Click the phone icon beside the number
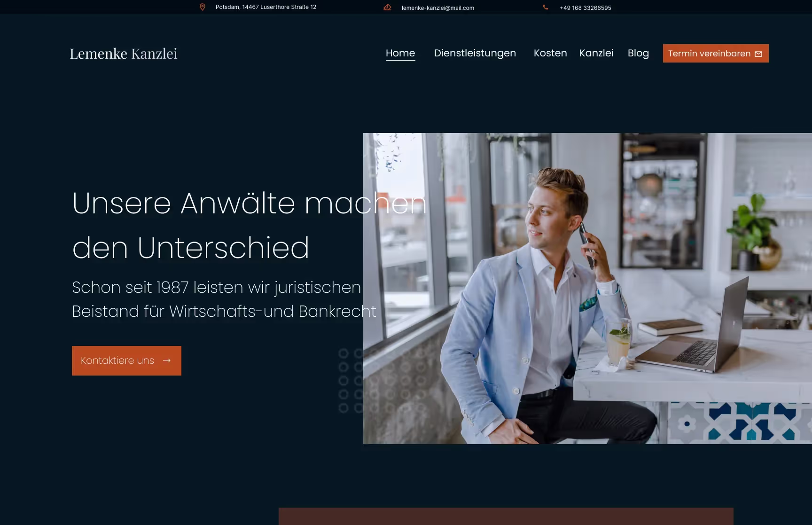This screenshot has width=812, height=525. tap(546, 7)
